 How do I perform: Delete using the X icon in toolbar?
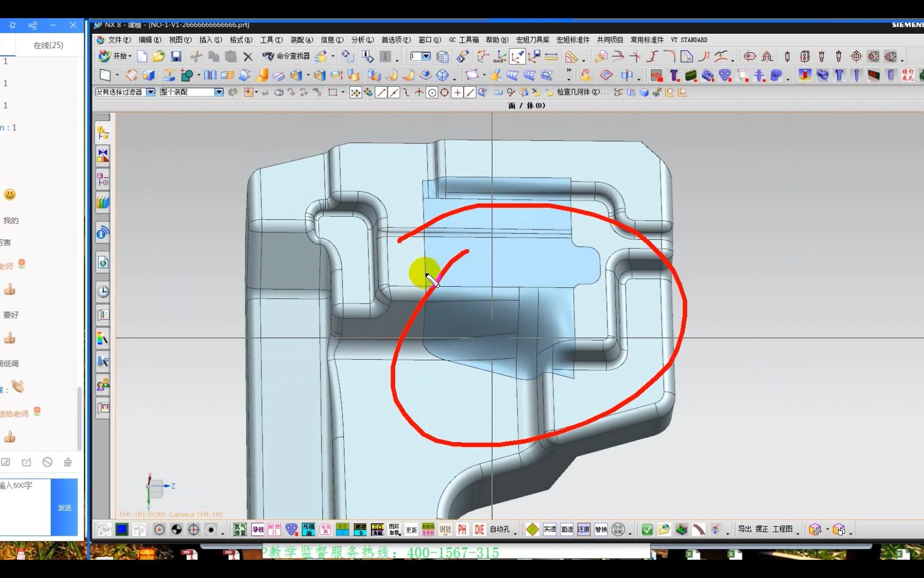248,56
